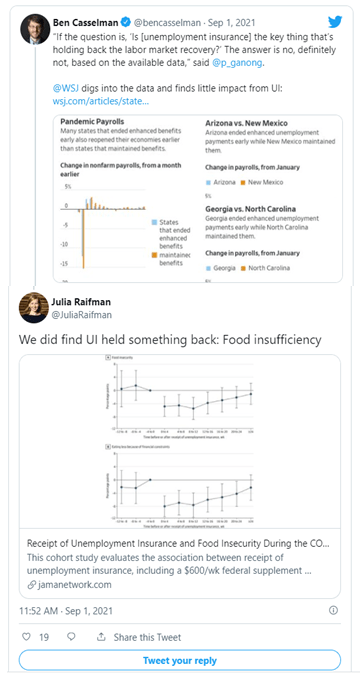Open the Pandemic Payrolls chart image
The image size is (361, 680).
pyautogui.click(x=197, y=199)
